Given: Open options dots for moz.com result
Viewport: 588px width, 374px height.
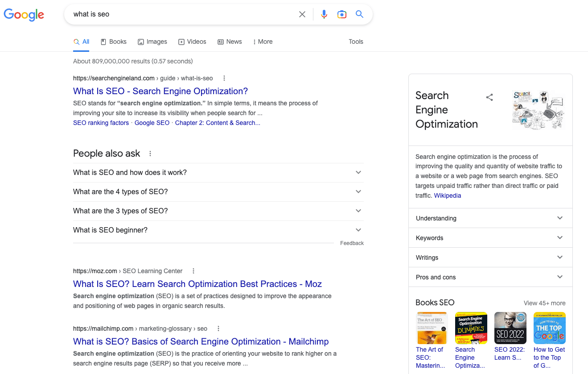Looking at the screenshot, I should tap(193, 271).
